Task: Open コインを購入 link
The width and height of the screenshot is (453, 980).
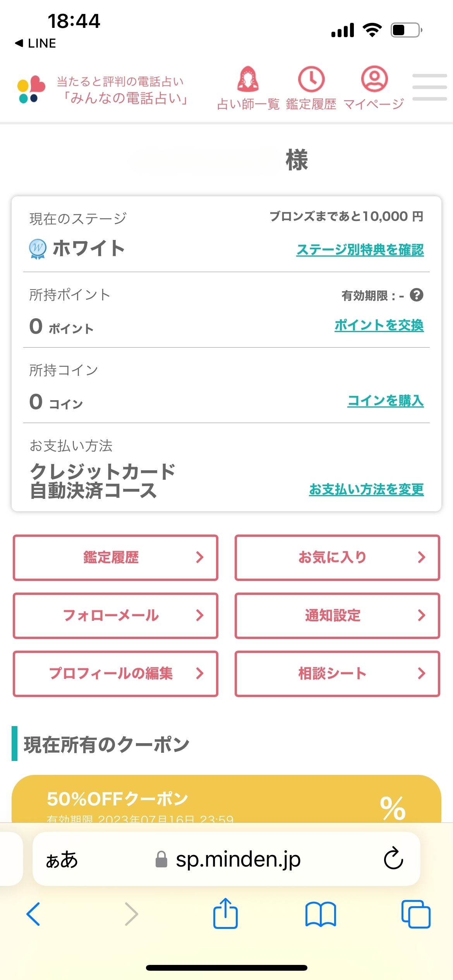Action: pos(386,401)
